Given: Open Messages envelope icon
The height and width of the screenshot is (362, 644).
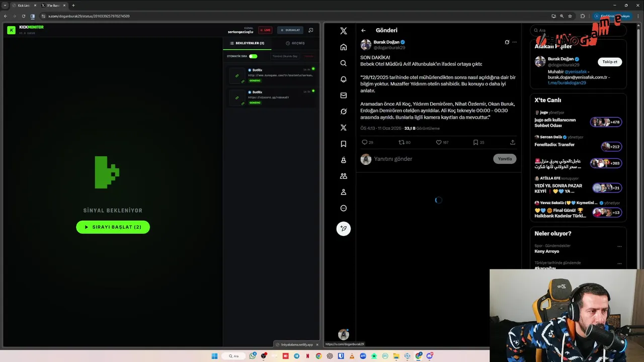Looking at the screenshot, I should tap(344, 96).
